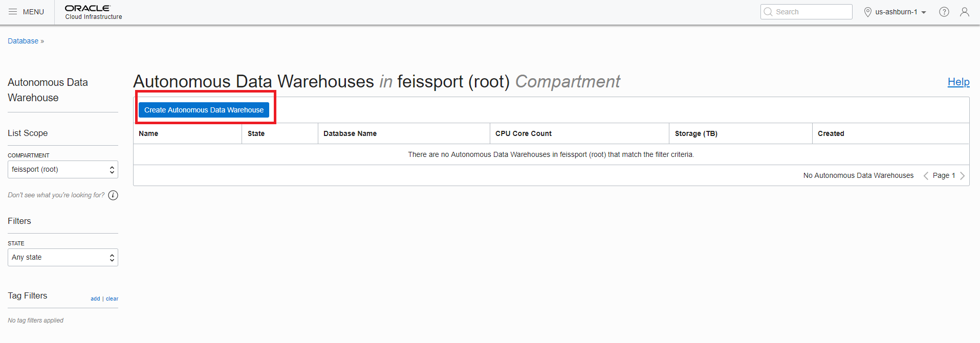Click the region location pin icon
This screenshot has height=343, width=980.
[x=867, y=12]
